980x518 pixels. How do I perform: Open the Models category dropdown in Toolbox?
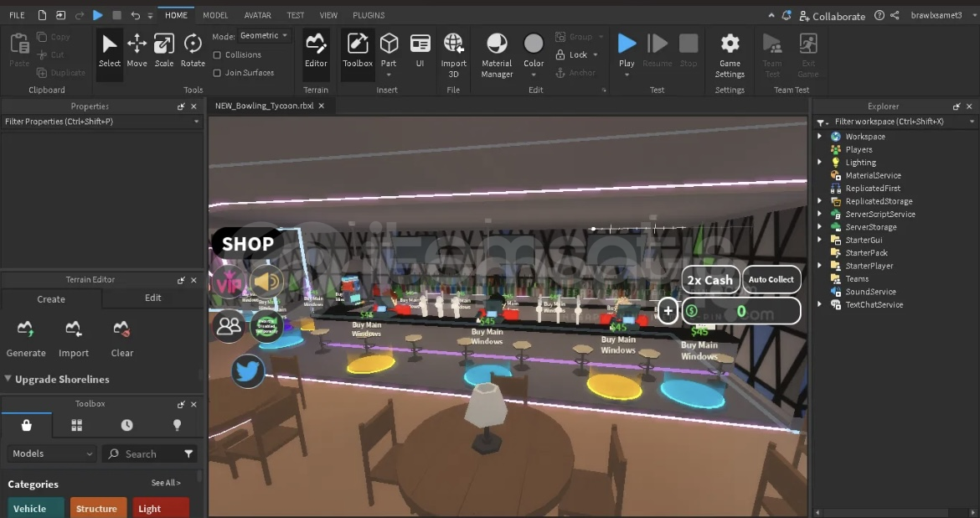tap(51, 453)
